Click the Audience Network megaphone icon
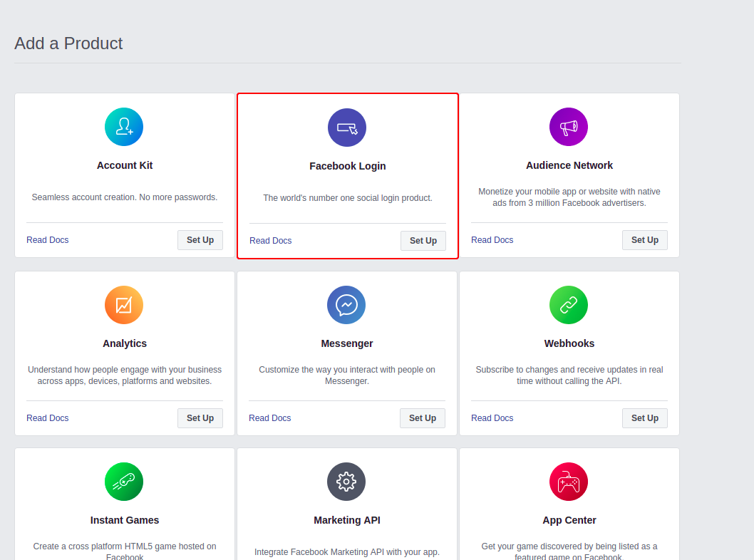 pos(569,127)
